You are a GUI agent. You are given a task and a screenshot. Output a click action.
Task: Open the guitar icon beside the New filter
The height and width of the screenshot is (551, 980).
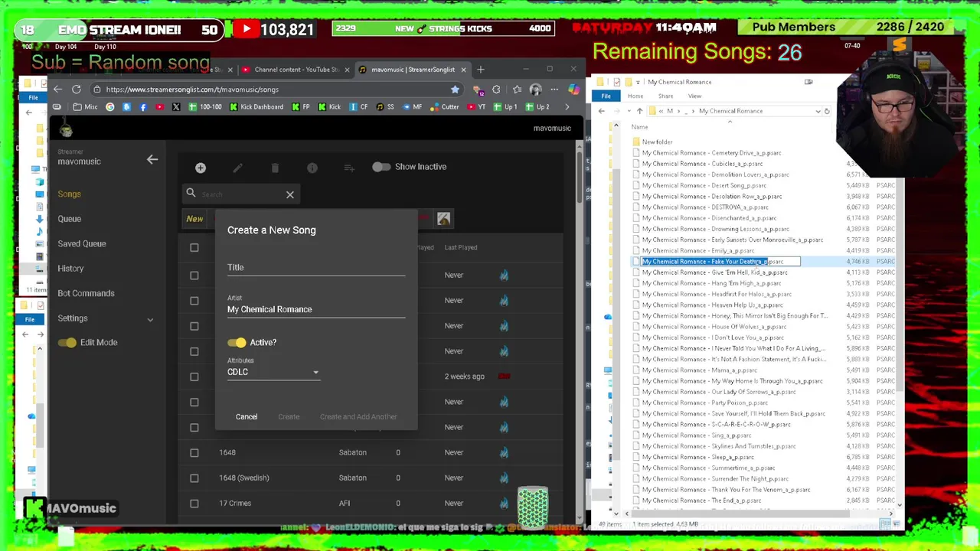click(x=443, y=219)
